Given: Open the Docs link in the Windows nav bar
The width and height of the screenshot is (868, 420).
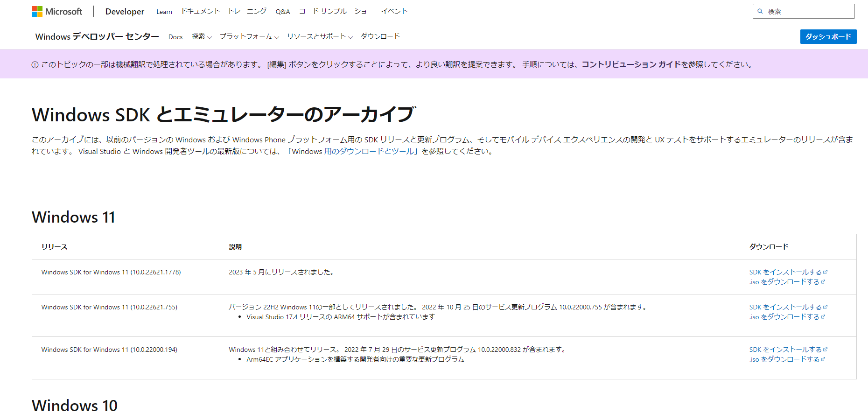Looking at the screenshot, I should click(175, 37).
